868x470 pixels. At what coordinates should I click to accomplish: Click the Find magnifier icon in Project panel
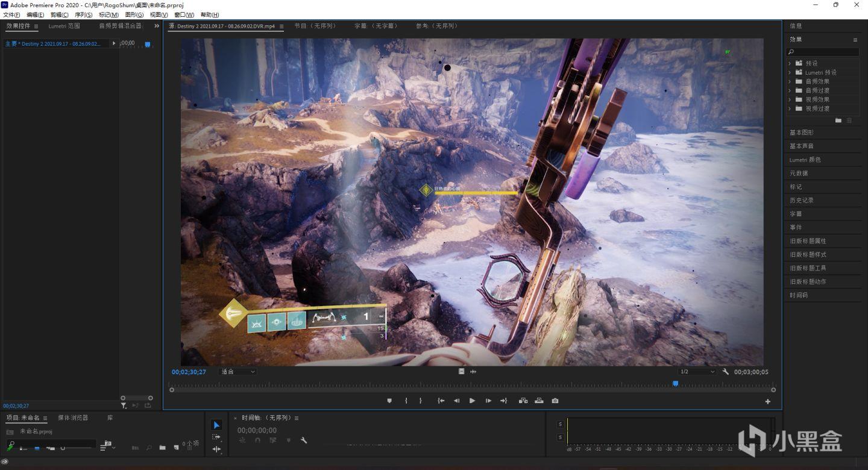(x=149, y=448)
